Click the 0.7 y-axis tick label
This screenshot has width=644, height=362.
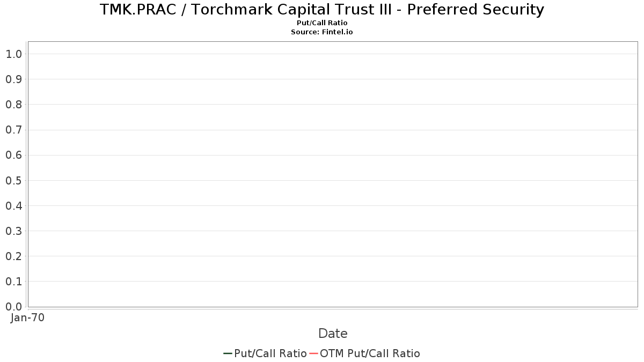(13, 130)
